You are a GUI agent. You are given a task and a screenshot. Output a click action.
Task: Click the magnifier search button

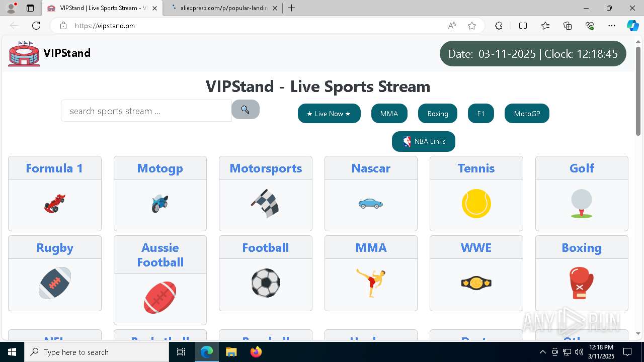(x=246, y=110)
